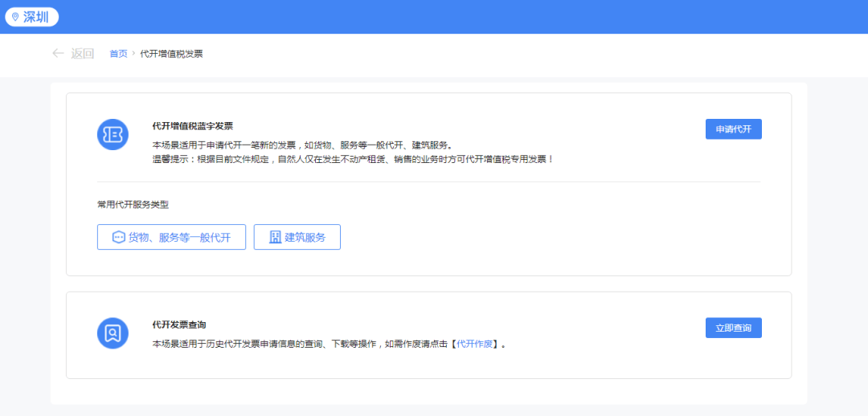Choose 货物、服务等一般代开 service type
The width and height of the screenshot is (868, 416).
coord(172,237)
